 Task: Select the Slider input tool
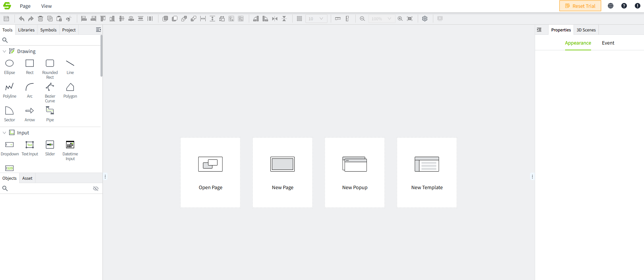point(50,148)
